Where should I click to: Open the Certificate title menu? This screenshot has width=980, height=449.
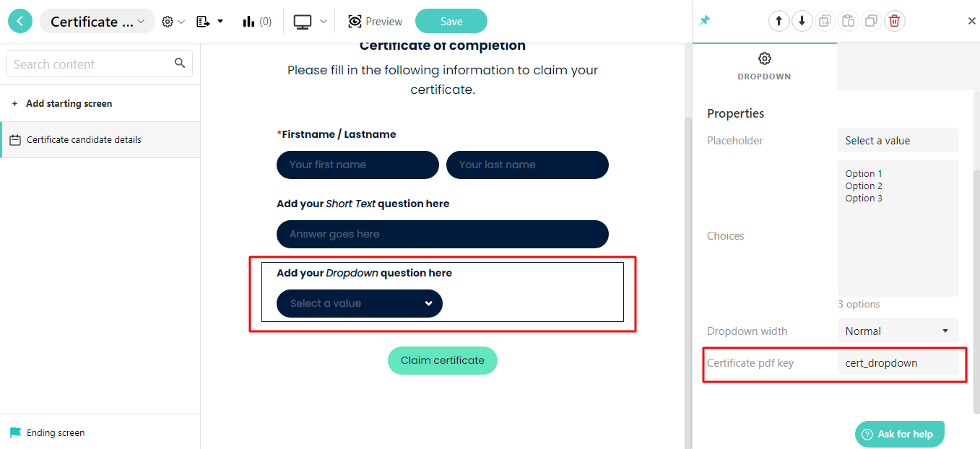tap(97, 21)
